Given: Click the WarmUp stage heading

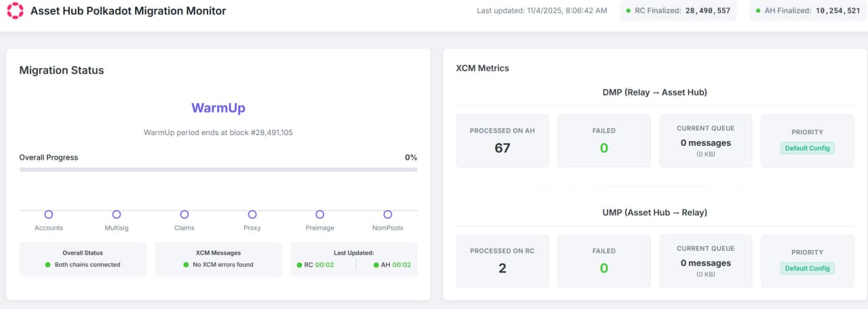Looking at the screenshot, I should coord(218,108).
